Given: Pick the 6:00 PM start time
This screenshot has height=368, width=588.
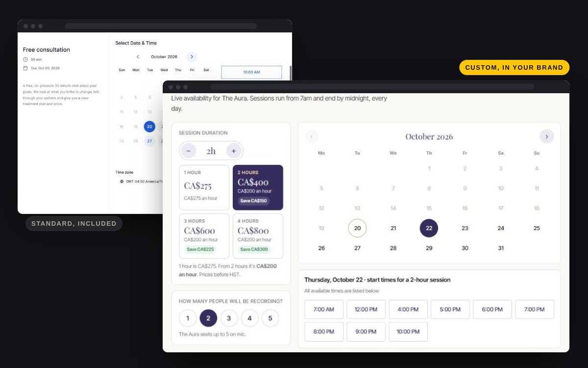Looking at the screenshot, I should 492,310.
